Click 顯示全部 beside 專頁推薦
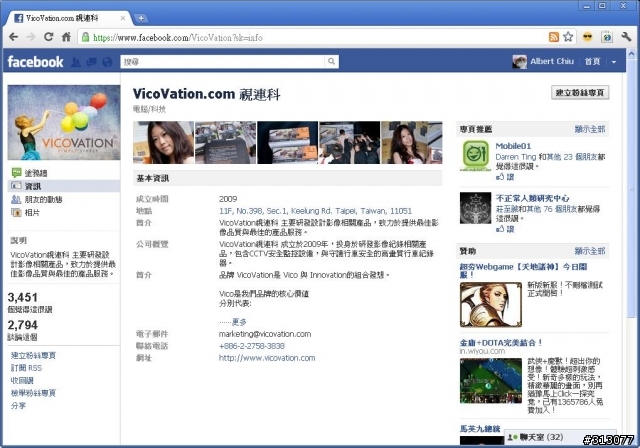Screen dimensions: 640x448 click(590, 129)
